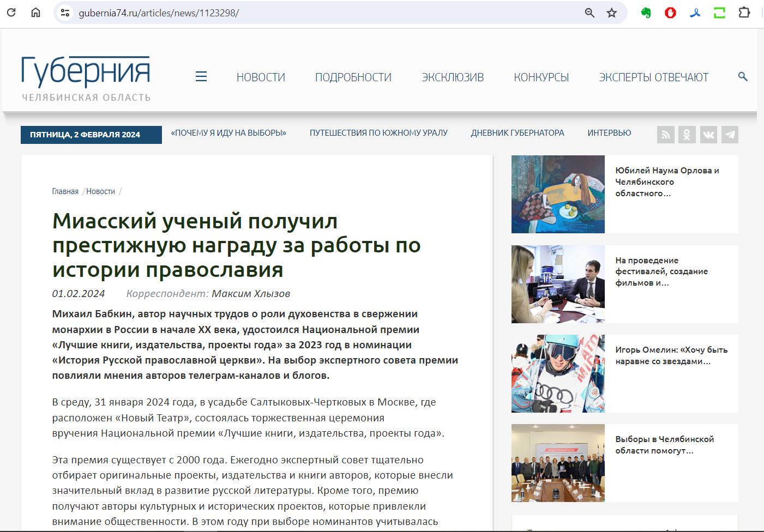Reload the page with the browser refresh icon
This screenshot has height=532, width=764.
coord(11,12)
